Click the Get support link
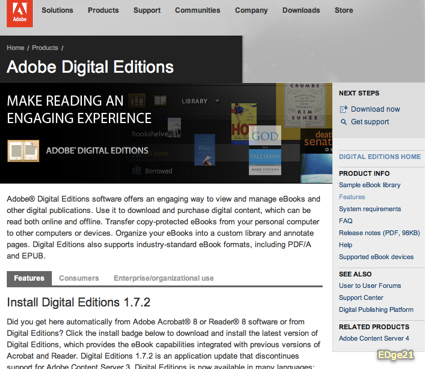 point(370,122)
